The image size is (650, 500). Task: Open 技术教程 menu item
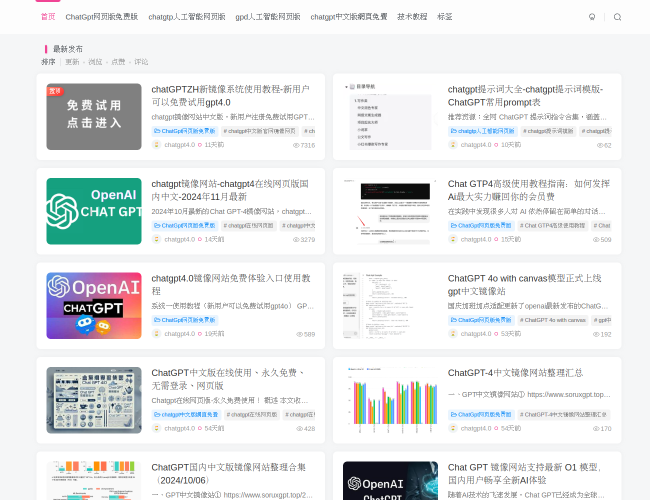tap(412, 17)
